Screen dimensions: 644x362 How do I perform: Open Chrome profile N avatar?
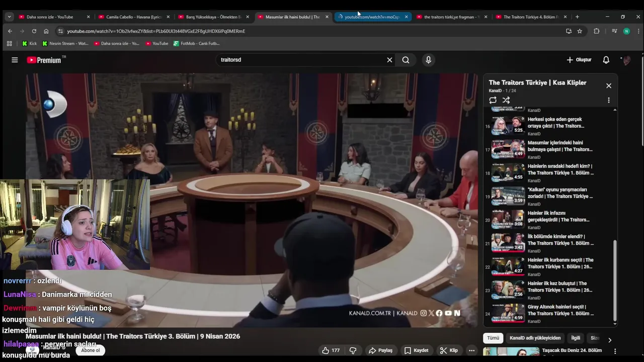coord(626,31)
